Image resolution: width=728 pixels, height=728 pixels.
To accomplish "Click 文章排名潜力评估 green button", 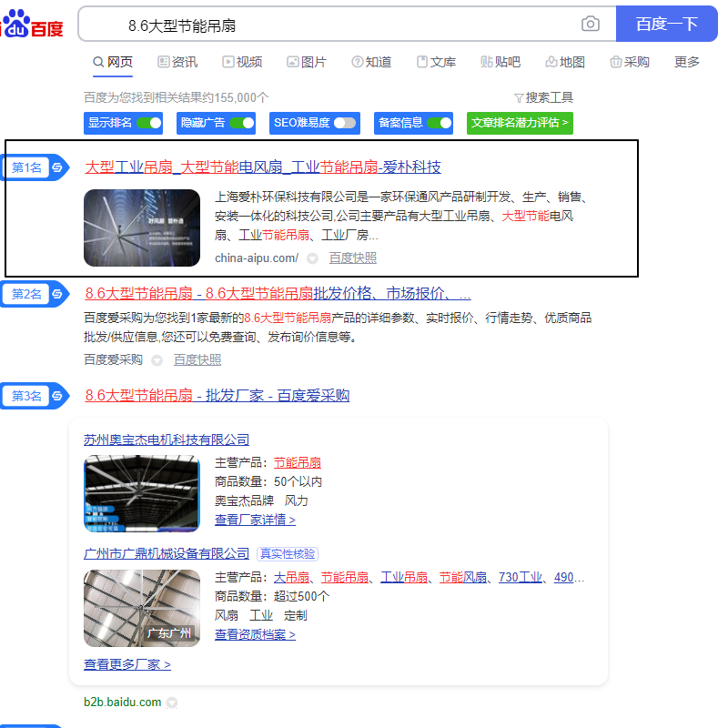I will (x=520, y=123).
